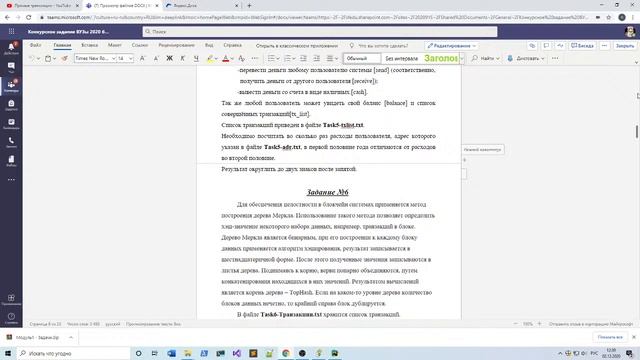Open the Help icon in sidebar
The height and width of the screenshot is (360, 640).
tap(11, 318)
